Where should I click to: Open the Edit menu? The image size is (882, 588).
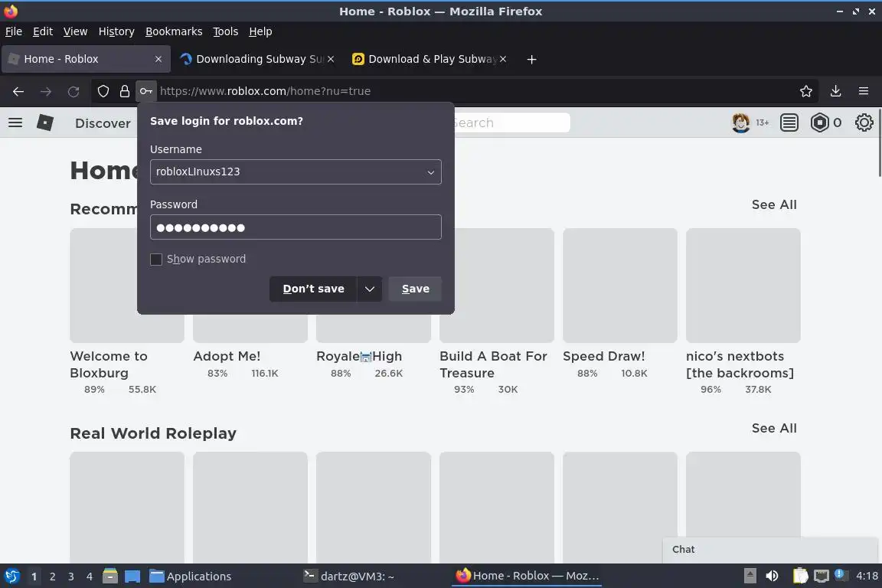[43, 31]
